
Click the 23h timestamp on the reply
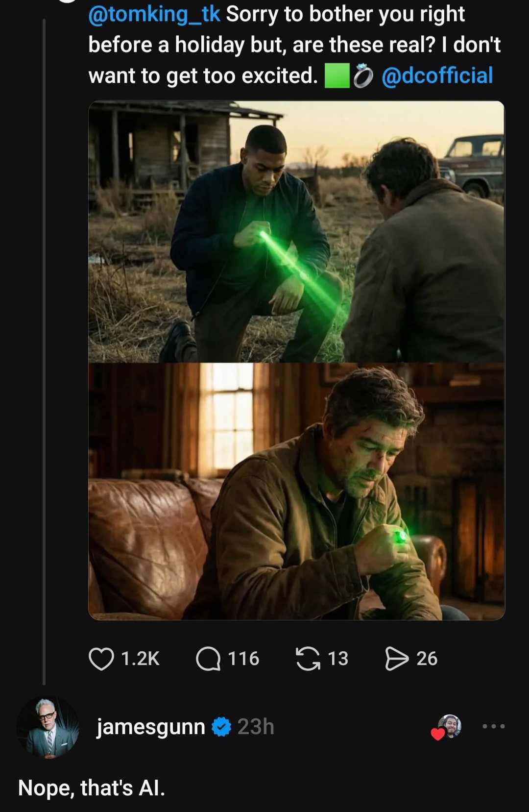pos(256,726)
